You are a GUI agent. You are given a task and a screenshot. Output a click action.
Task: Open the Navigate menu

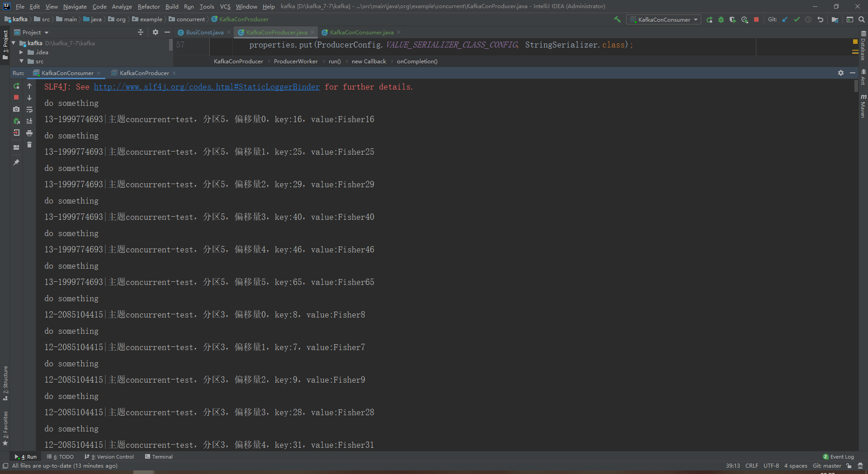75,6
